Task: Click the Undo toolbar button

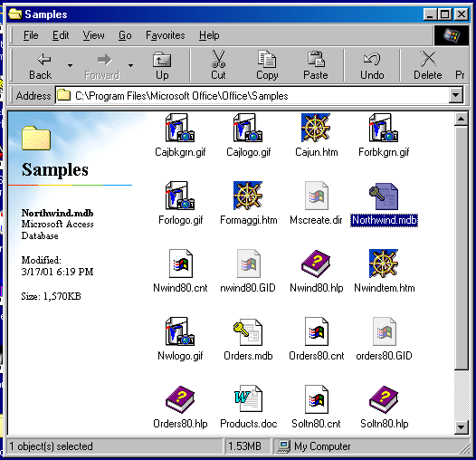Action: pos(372,65)
